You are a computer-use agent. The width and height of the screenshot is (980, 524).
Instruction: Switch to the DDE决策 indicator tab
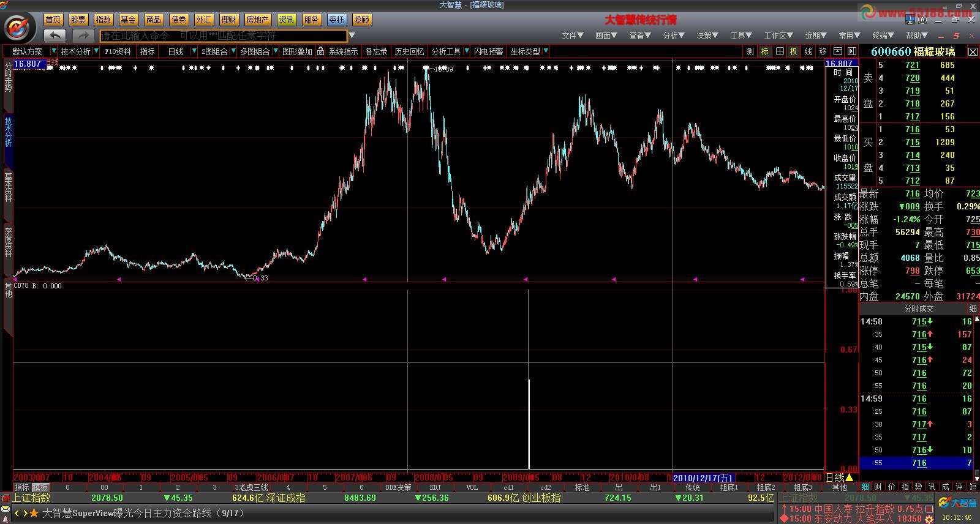[x=399, y=488]
